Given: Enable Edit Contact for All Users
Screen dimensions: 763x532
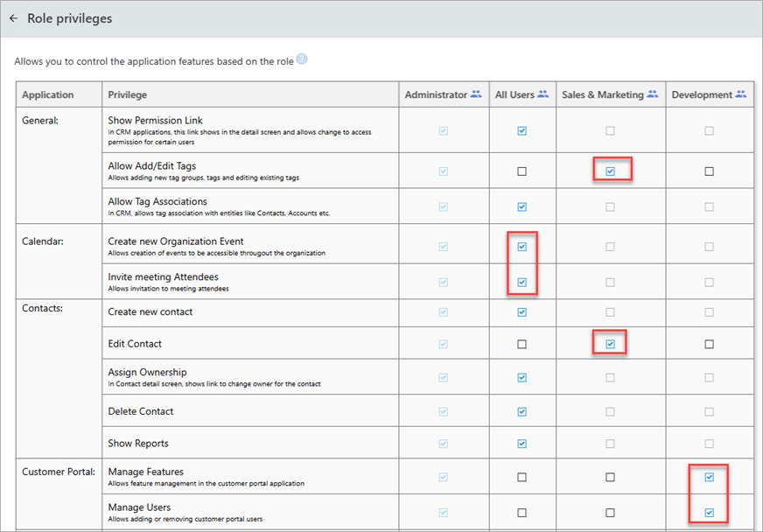Looking at the screenshot, I should pos(522,344).
